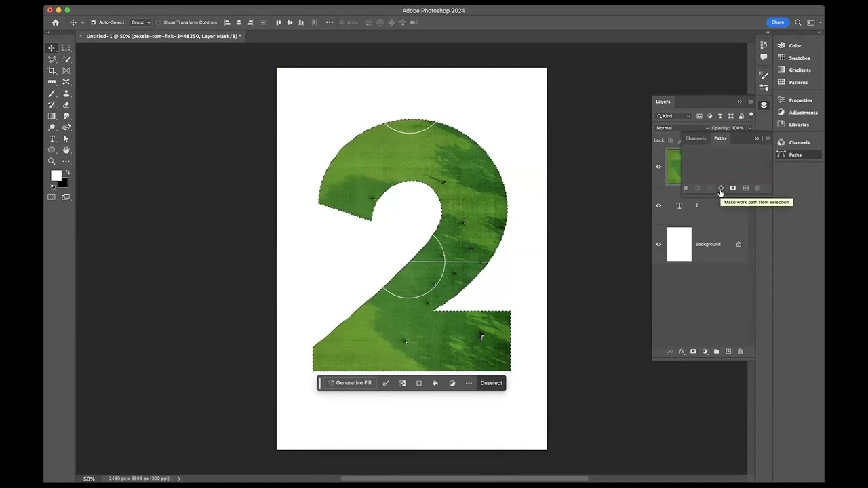Click Add mask icon in Paths panel
Image resolution: width=868 pixels, height=488 pixels.
[733, 188]
